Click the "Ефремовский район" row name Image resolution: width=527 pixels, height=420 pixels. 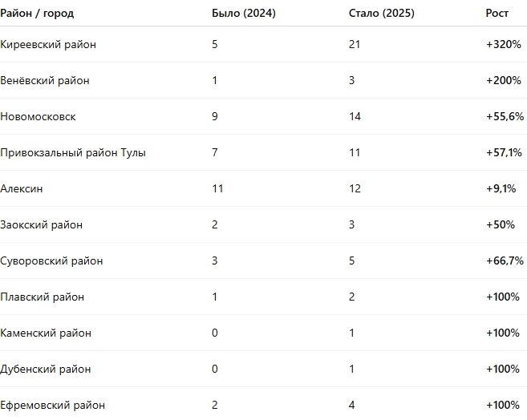pyautogui.click(x=52, y=405)
